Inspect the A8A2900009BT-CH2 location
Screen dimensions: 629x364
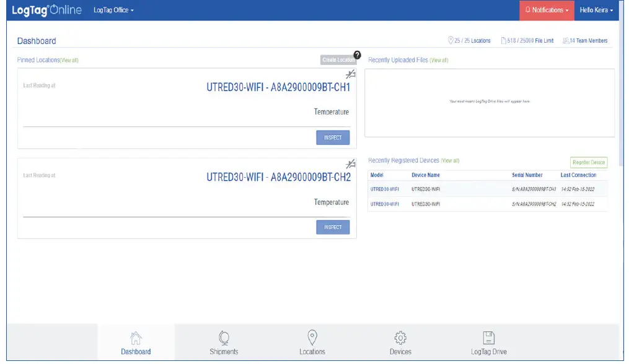pyautogui.click(x=333, y=227)
